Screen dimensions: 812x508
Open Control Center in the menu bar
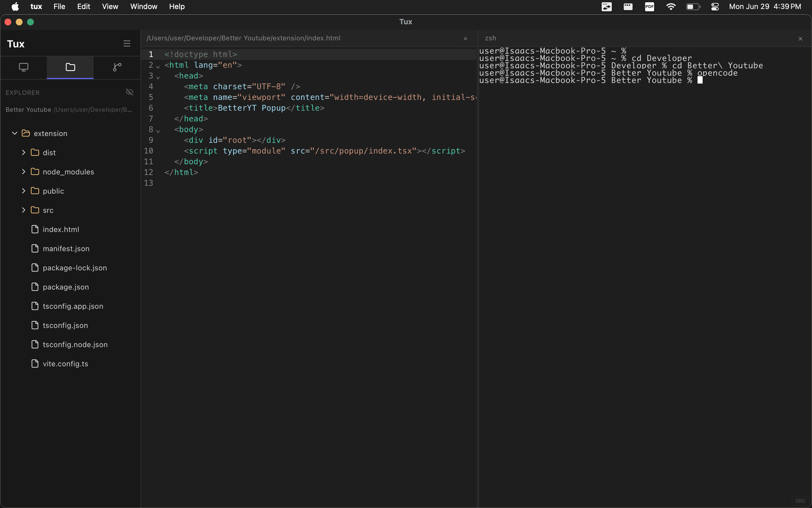(x=715, y=6)
